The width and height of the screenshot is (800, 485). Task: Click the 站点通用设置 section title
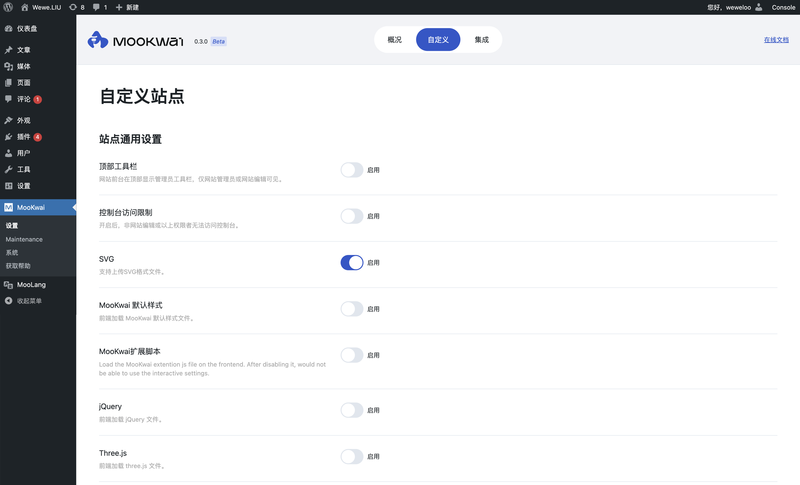(130, 139)
